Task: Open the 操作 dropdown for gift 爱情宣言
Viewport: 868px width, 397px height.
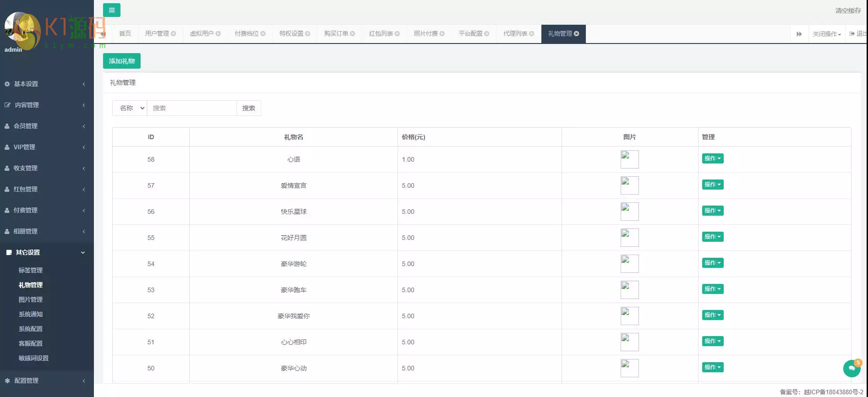Action: (712, 185)
